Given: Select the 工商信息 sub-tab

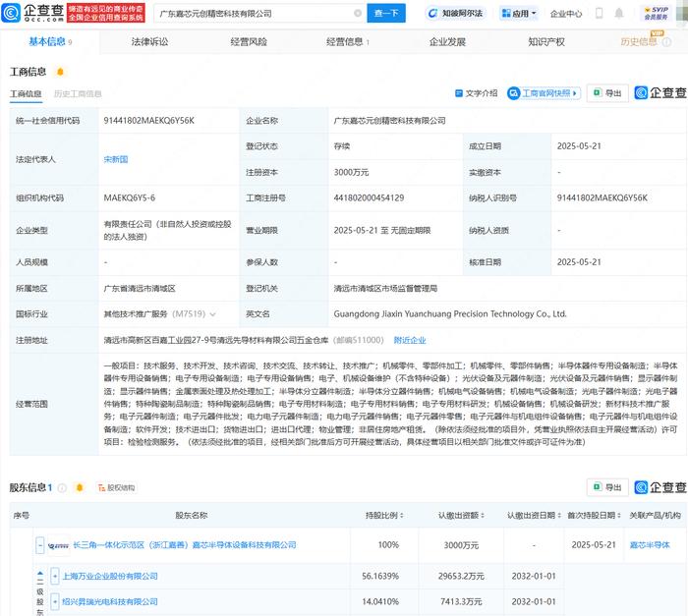Looking at the screenshot, I should coord(26,94).
